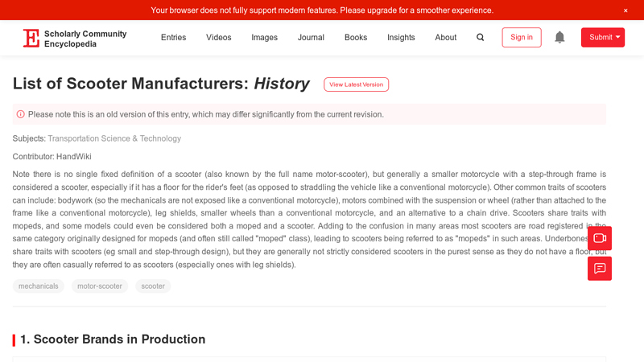Close the browser upgrade banner

pyautogui.click(x=625, y=10)
